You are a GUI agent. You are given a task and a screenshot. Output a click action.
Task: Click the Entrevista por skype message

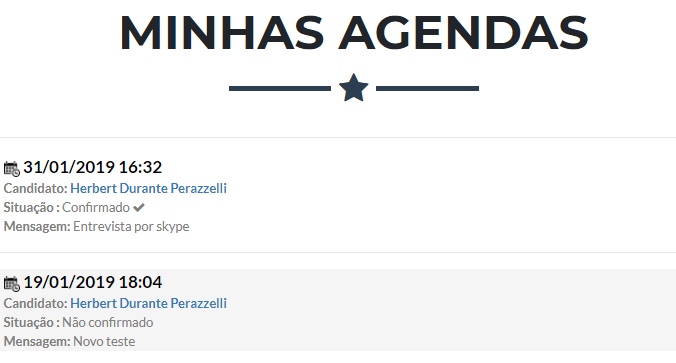pos(131,226)
